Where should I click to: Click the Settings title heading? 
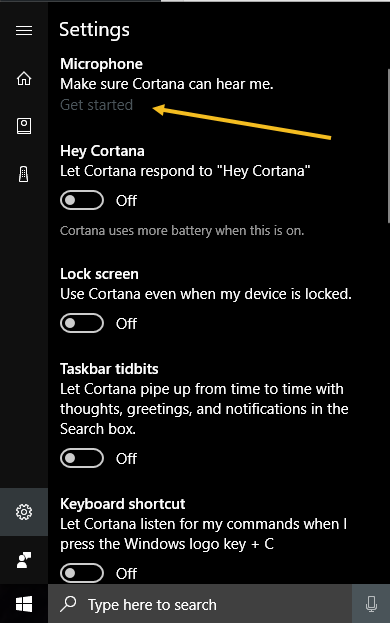[95, 30]
